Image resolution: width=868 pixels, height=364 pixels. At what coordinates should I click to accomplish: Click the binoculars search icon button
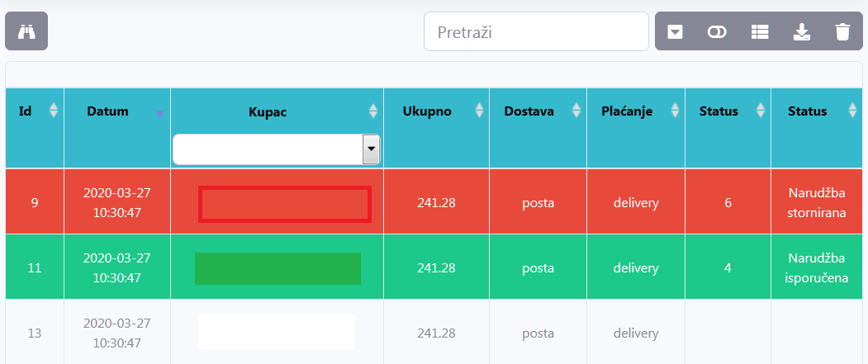tap(26, 32)
